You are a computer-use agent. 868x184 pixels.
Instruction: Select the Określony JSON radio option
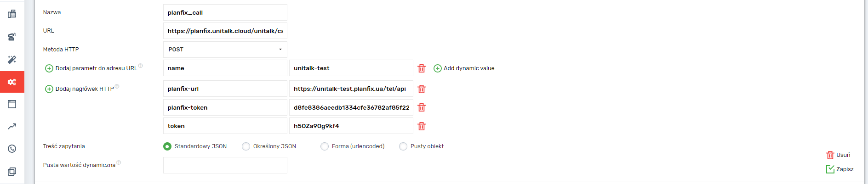(x=246, y=146)
